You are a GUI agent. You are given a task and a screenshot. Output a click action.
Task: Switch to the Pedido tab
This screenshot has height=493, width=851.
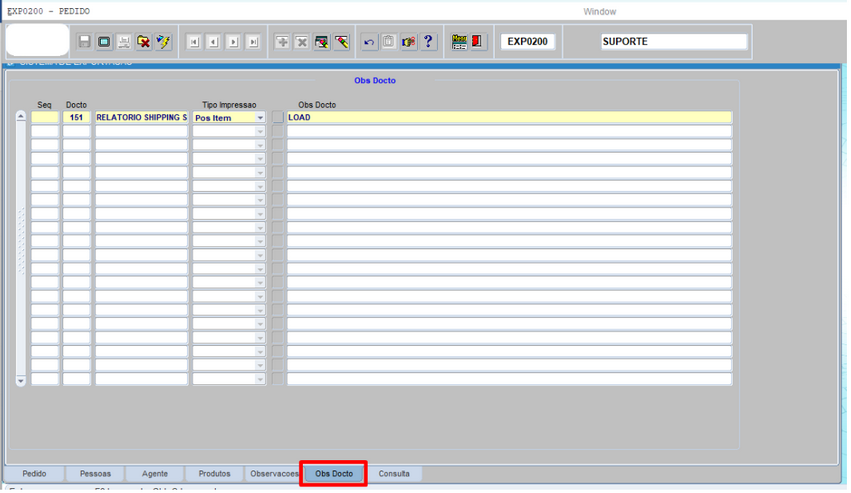(34, 474)
